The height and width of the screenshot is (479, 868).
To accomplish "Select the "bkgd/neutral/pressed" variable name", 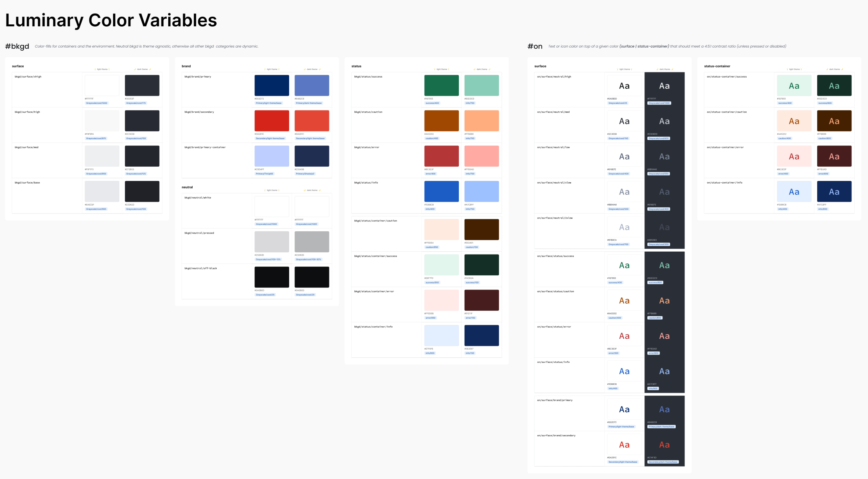I will coord(199,233).
